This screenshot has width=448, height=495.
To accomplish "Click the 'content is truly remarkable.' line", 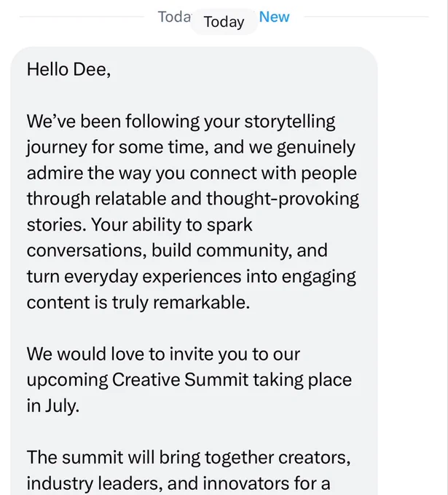I will click(x=138, y=303).
